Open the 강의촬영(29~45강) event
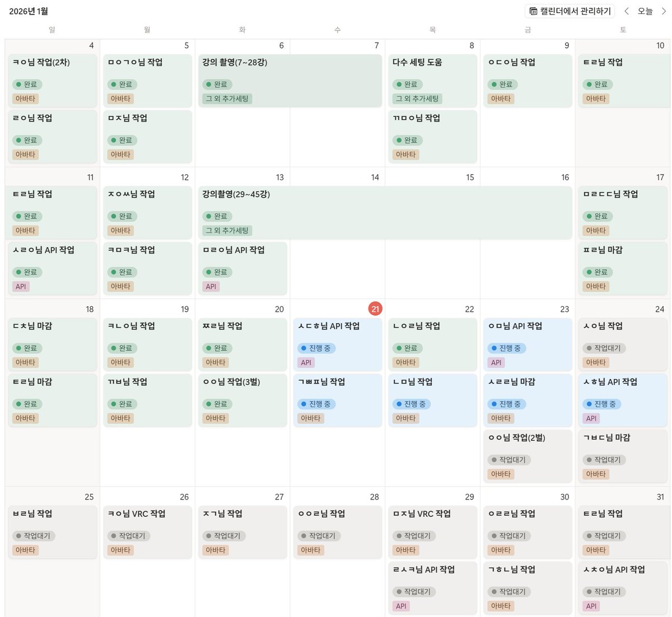This screenshot has height=617, width=672. 385,212
